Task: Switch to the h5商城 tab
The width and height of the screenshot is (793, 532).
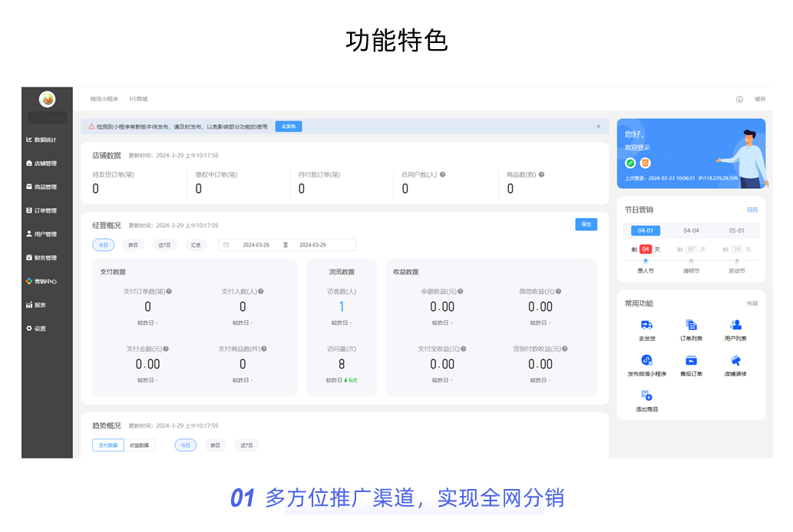Action: point(138,99)
